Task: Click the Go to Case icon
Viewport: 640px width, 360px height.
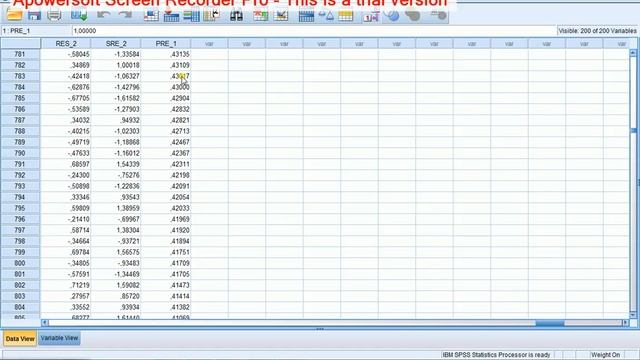Action: click(151, 16)
